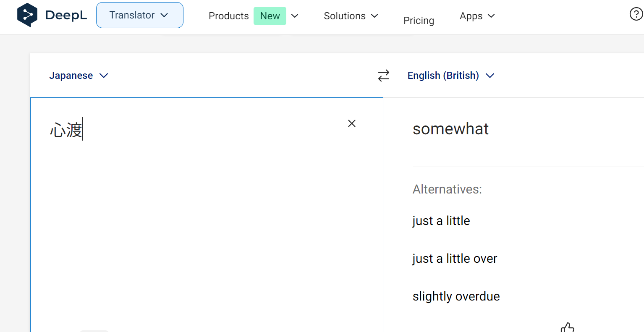
Task: Go to the Pricing page
Action: pyautogui.click(x=419, y=21)
